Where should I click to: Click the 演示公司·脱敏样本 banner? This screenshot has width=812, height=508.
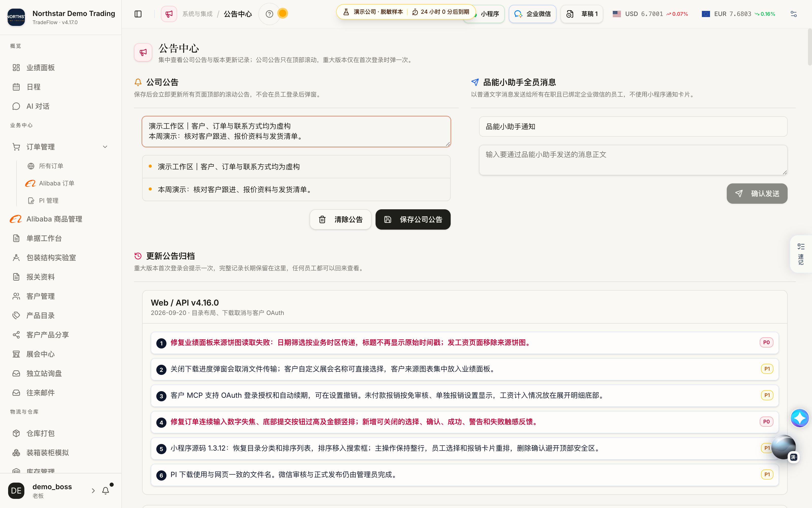(406, 12)
